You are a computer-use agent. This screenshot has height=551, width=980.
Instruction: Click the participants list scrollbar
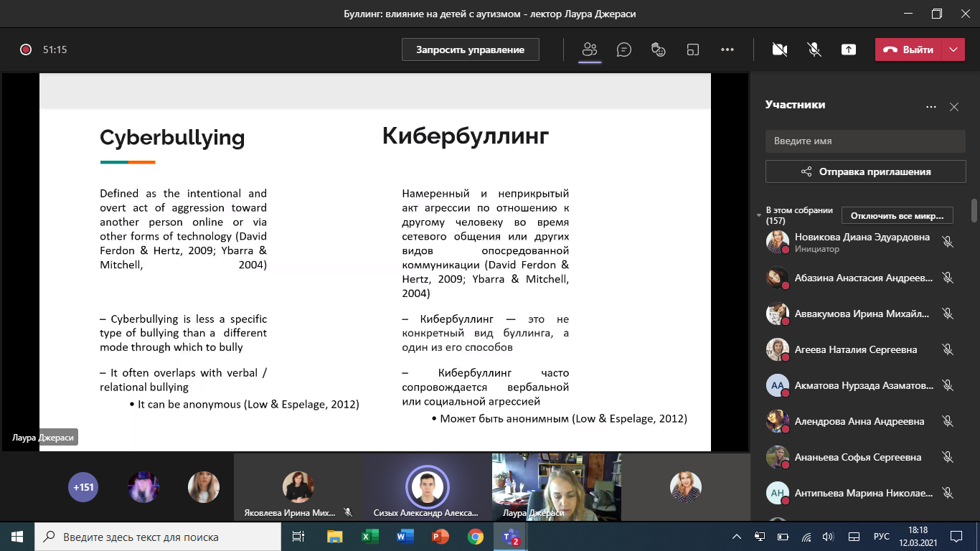[x=974, y=211]
